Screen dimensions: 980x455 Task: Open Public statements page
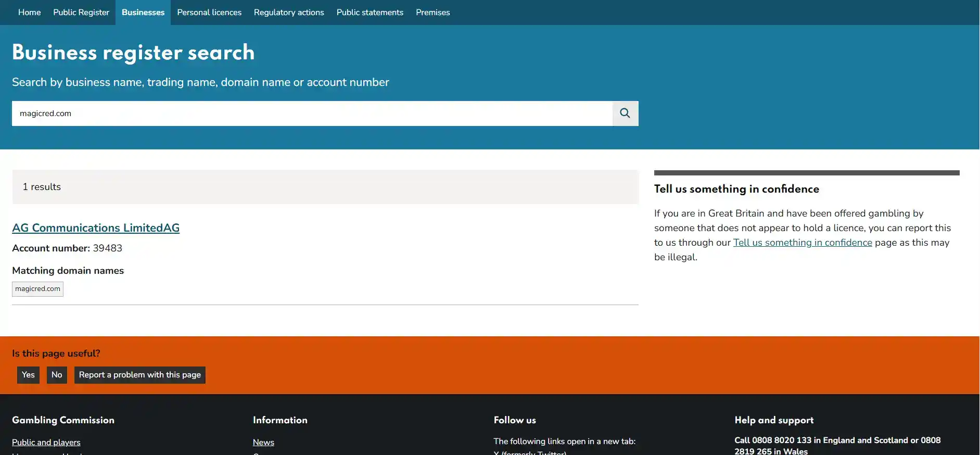point(370,12)
